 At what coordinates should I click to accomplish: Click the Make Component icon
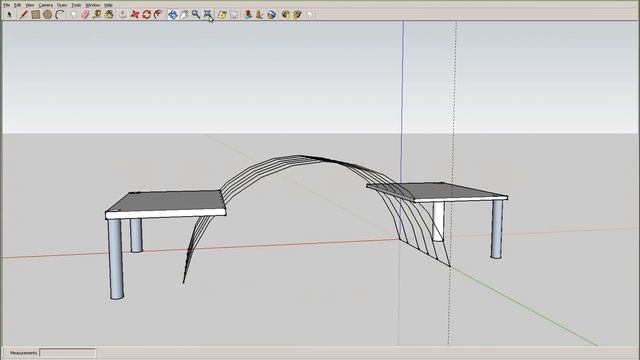(x=73, y=15)
